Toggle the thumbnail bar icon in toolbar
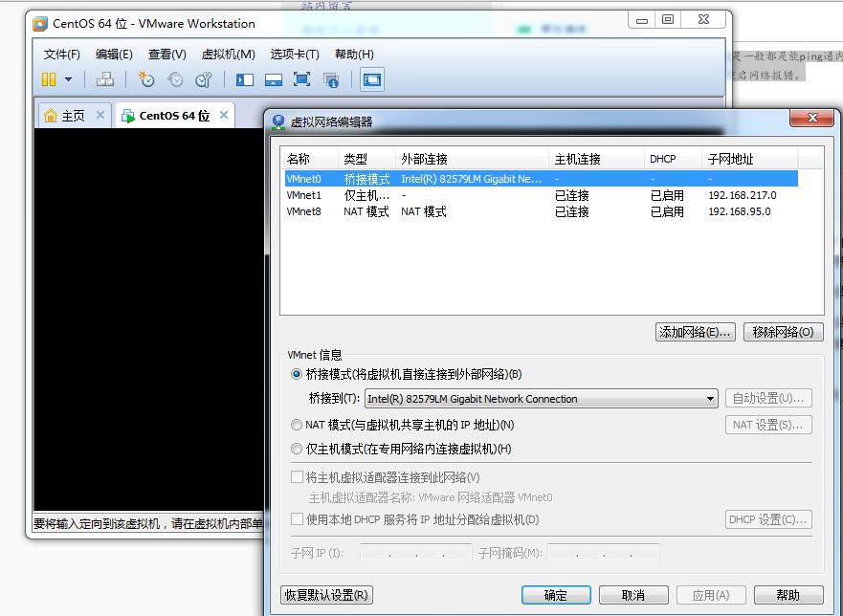 pyautogui.click(x=274, y=80)
